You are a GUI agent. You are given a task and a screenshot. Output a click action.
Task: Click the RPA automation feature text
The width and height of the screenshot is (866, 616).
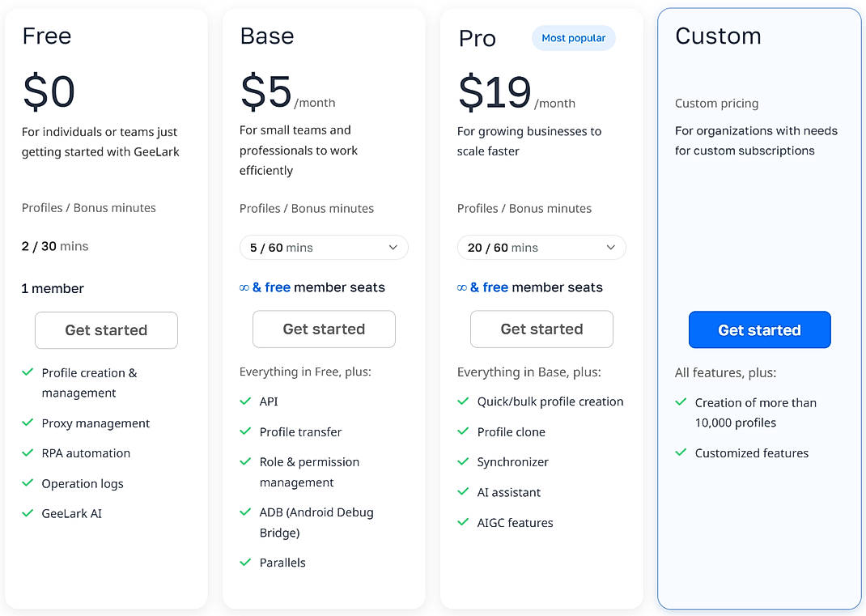[x=86, y=453]
